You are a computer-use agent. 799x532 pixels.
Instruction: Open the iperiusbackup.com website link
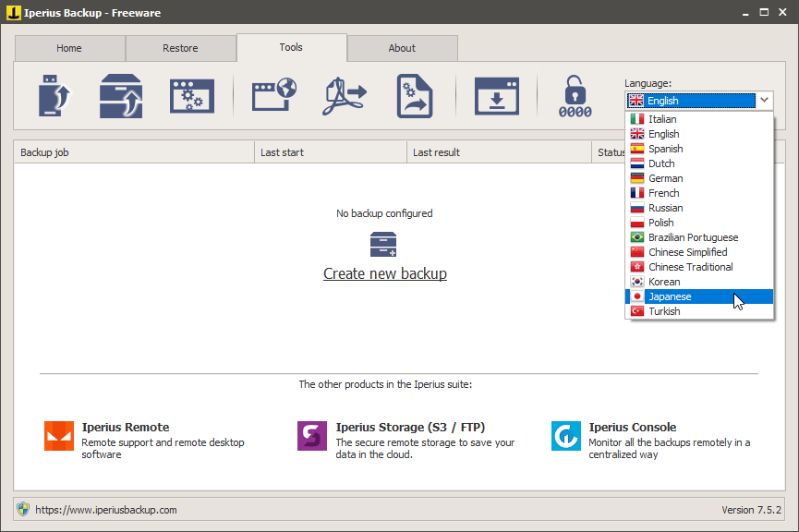(106, 510)
